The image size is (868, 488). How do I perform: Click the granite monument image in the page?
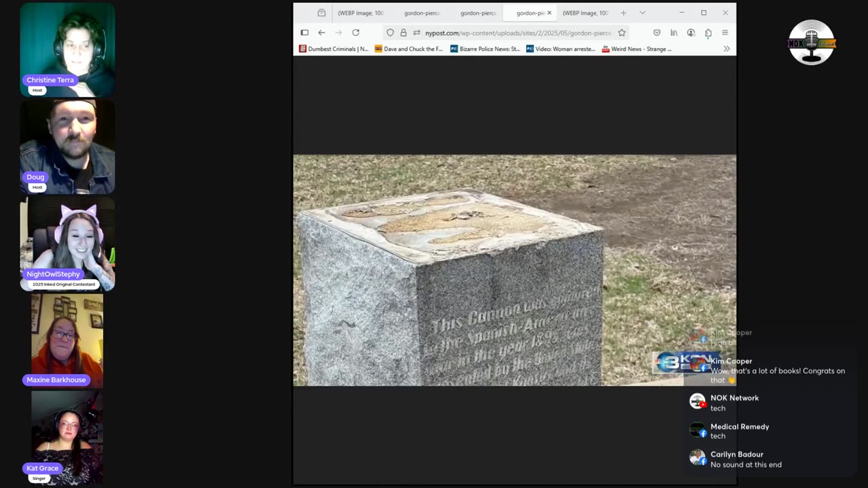pos(515,270)
